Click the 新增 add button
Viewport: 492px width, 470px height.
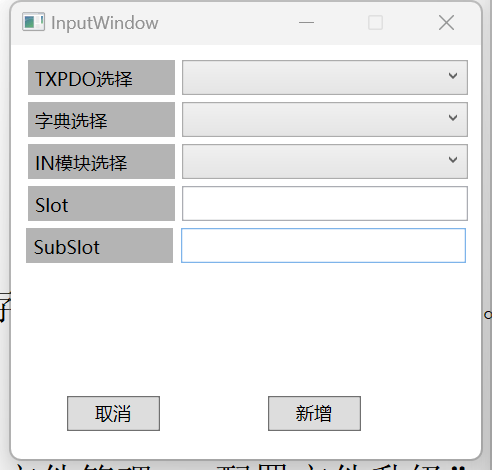tap(314, 413)
